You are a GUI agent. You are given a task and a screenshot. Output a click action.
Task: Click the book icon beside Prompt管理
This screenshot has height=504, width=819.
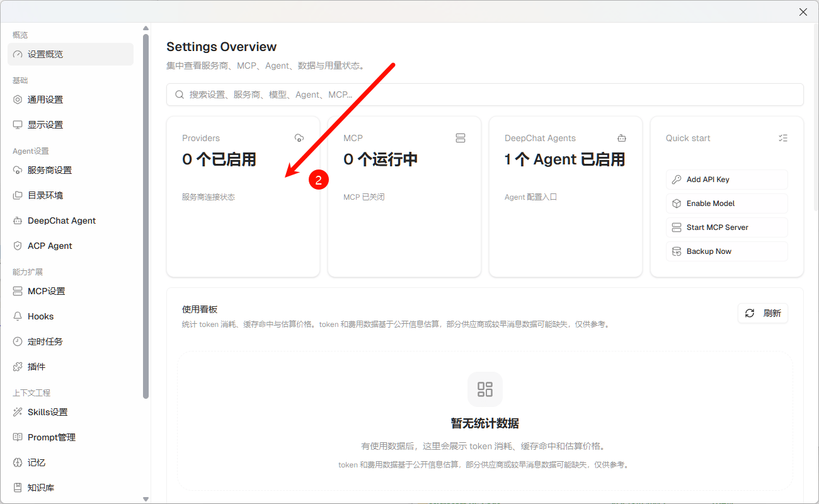click(18, 437)
